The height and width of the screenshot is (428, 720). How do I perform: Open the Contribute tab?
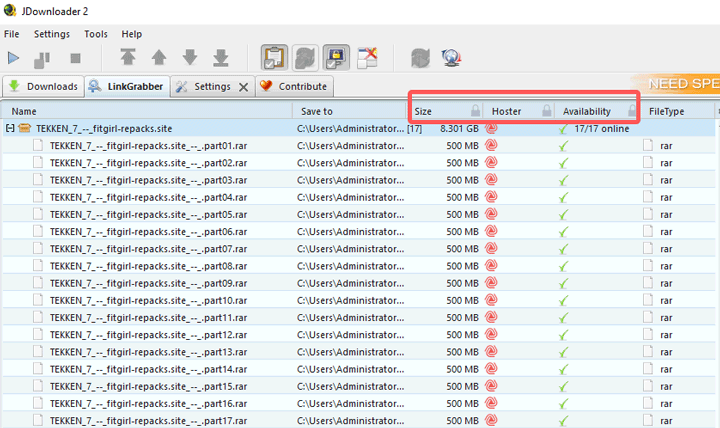coord(294,86)
